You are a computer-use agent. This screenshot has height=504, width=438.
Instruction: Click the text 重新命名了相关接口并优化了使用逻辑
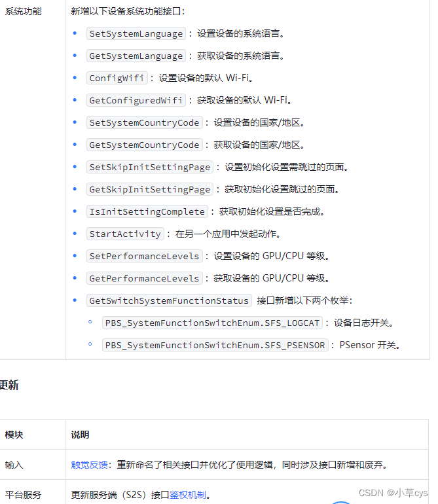point(194,465)
